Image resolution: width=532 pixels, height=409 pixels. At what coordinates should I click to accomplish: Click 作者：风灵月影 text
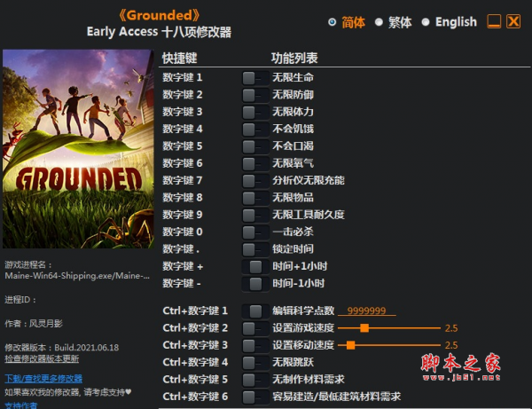coord(34,324)
